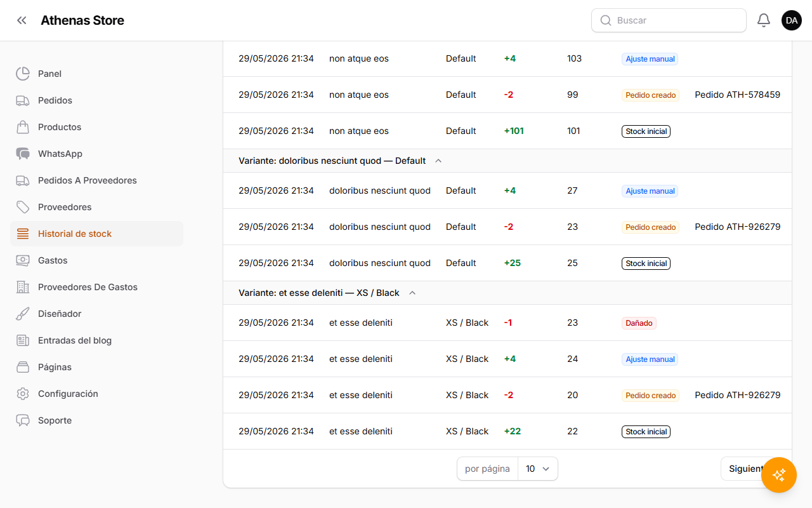Open Panel in the sidebar
812x508 pixels.
pos(96,74)
